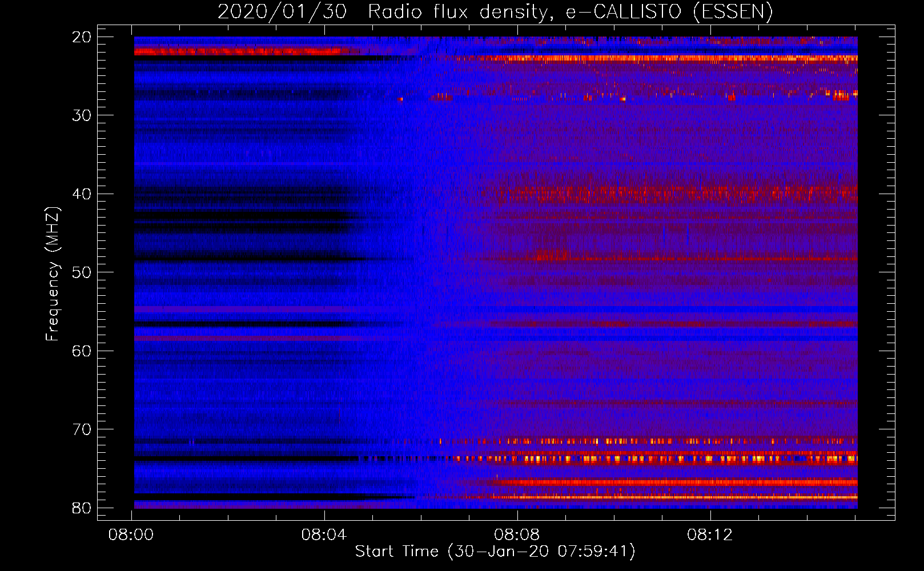This screenshot has width=924, height=571.
Task: Click the 40 frequency tick label
Action: [82, 194]
